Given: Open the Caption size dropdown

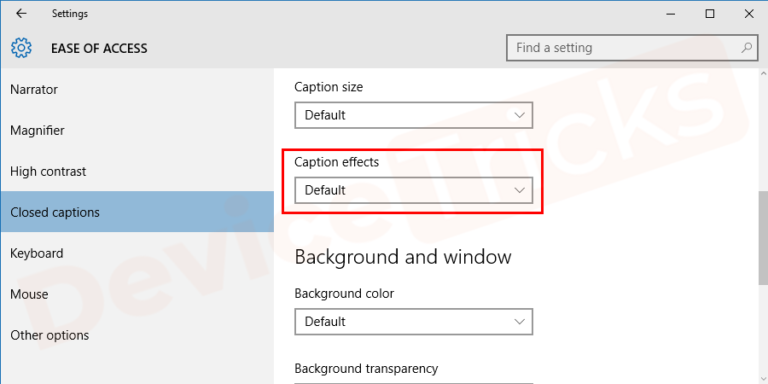Looking at the screenshot, I should coord(413,115).
